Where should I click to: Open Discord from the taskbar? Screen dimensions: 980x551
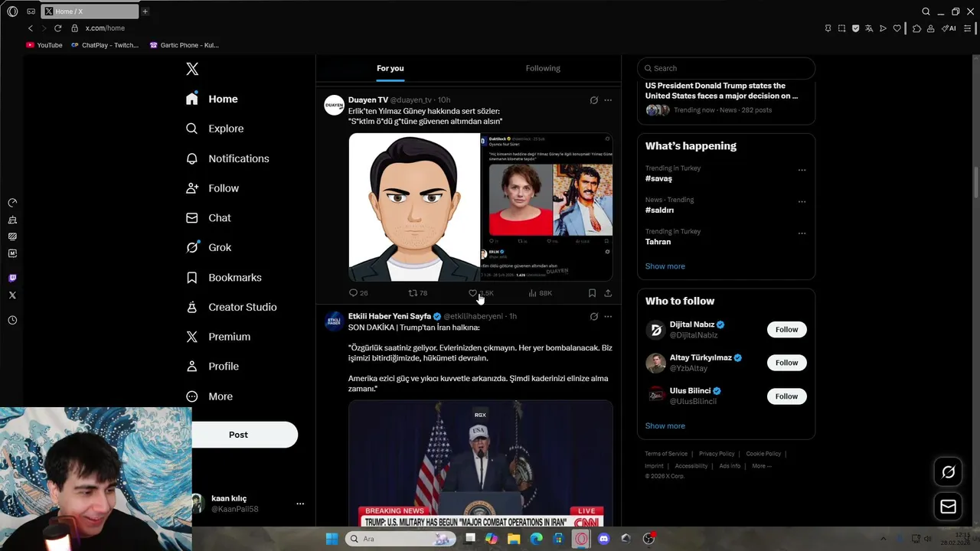tap(603, 539)
